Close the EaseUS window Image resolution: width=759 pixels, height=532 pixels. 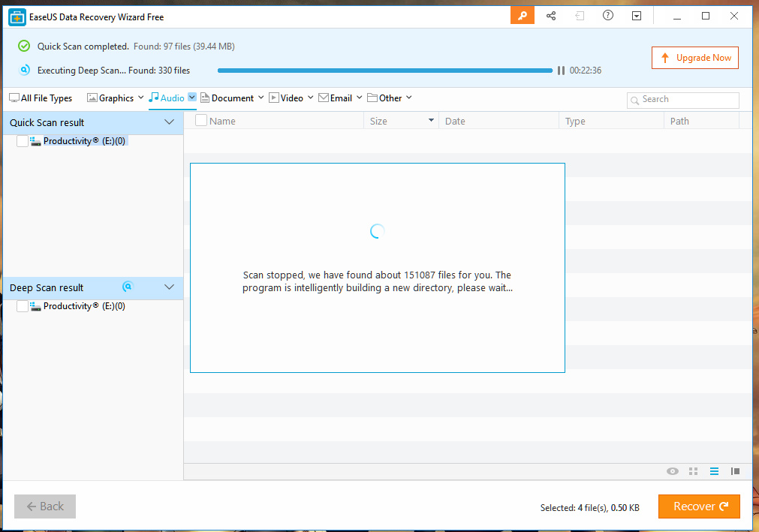[x=733, y=16]
